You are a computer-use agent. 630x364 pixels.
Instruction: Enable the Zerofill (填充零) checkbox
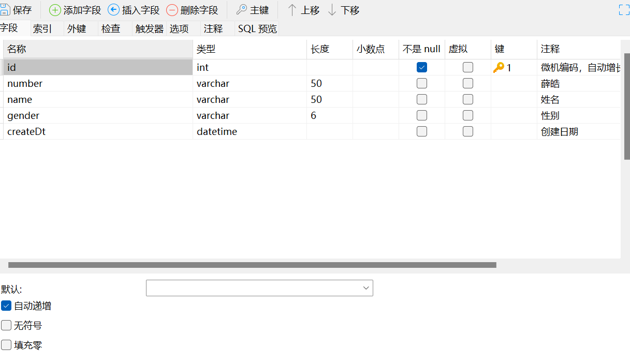(6, 345)
